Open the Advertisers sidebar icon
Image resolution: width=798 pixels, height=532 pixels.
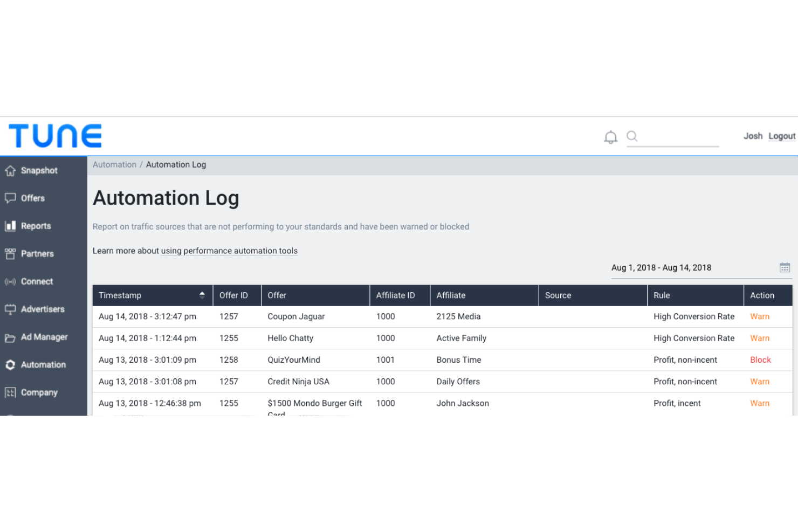(x=10, y=309)
